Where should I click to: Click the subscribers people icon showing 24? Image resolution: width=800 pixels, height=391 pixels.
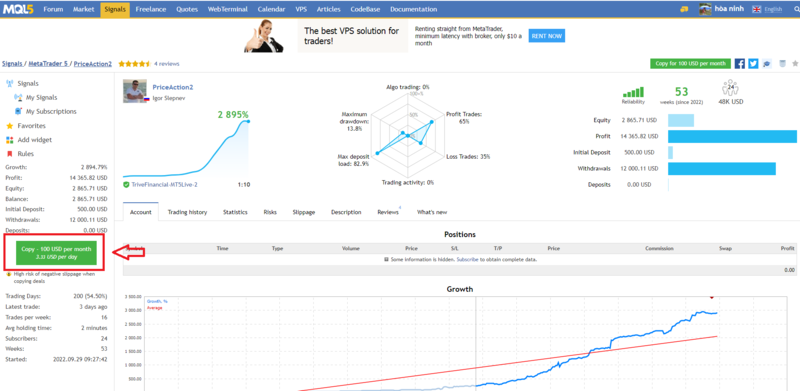pyautogui.click(x=731, y=87)
